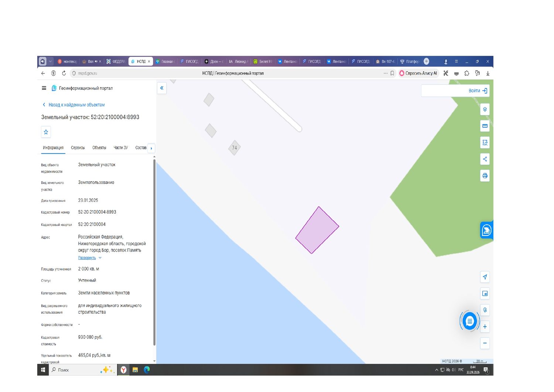554x392 pixels.
Task: Open the three-dots menu in address bar
Action: coord(386,73)
